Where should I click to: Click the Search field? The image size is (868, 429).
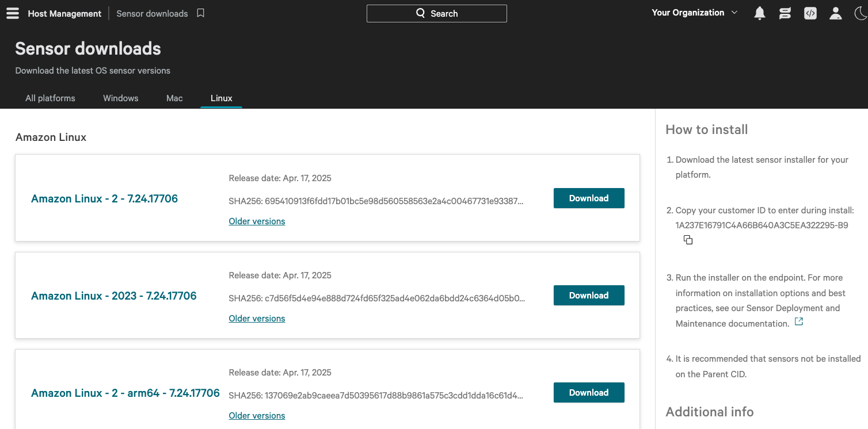point(436,13)
